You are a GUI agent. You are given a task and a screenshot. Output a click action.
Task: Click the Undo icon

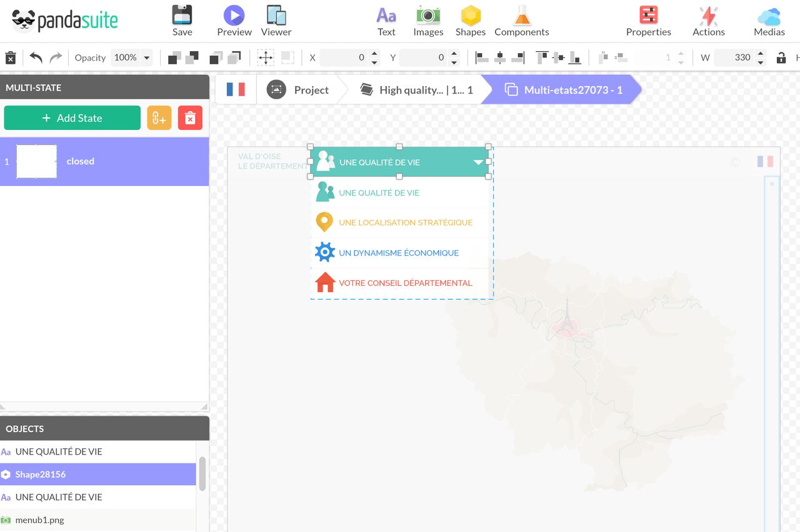click(x=36, y=57)
